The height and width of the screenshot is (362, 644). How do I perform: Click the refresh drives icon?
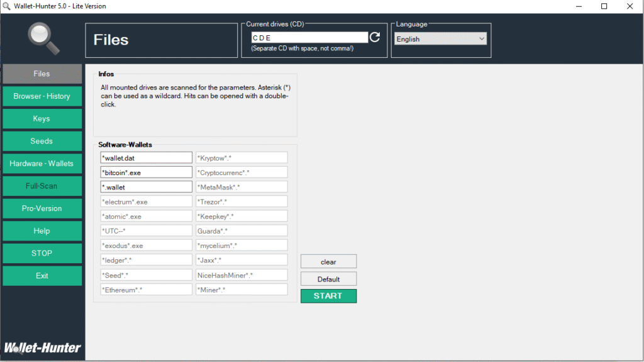(375, 37)
